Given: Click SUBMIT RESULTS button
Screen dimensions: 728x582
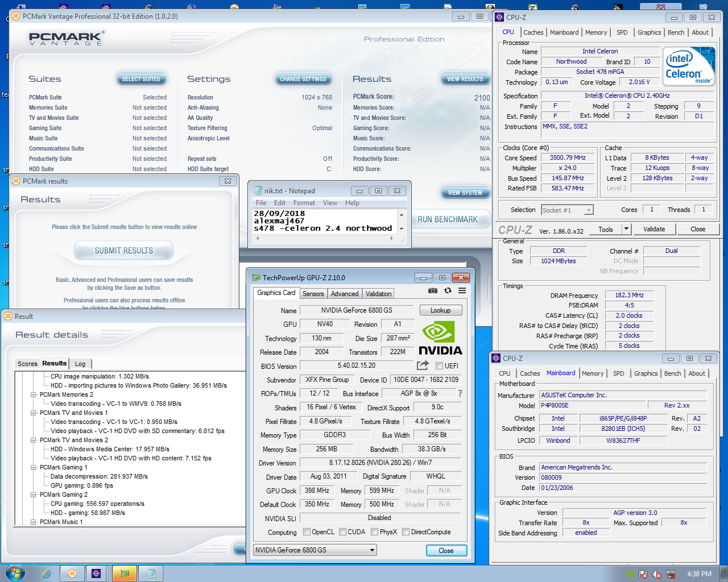Looking at the screenshot, I should click(124, 251).
